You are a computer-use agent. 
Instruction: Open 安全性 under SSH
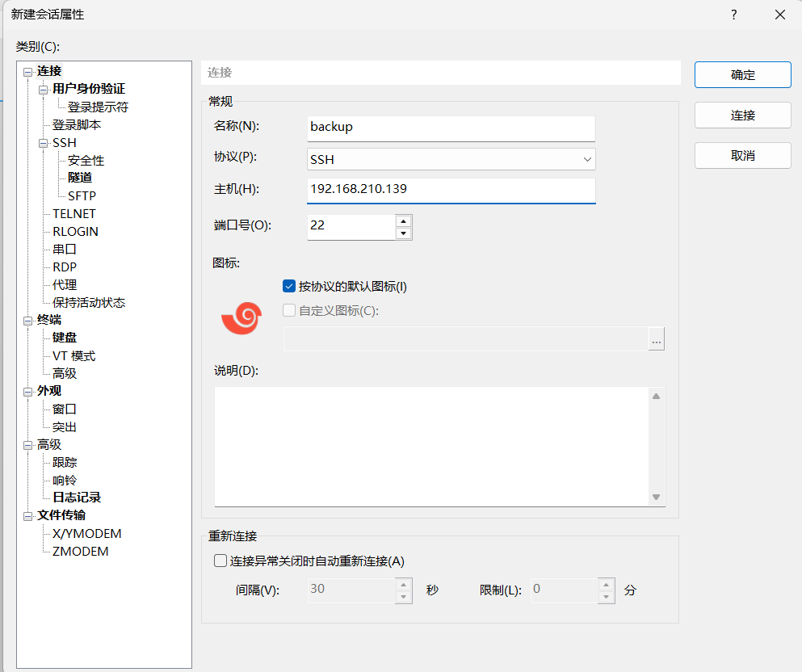point(86,160)
